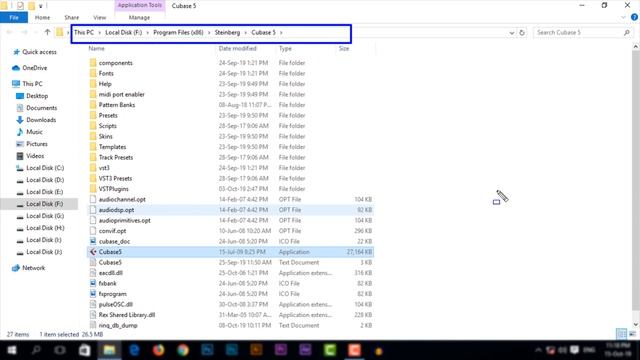Open the File ribbon tab
640x360 pixels.
pyautogui.click(x=14, y=18)
